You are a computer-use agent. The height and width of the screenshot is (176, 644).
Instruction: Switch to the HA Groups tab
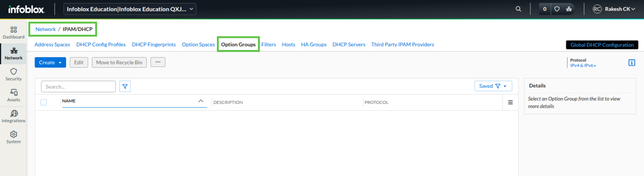click(x=314, y=45)
